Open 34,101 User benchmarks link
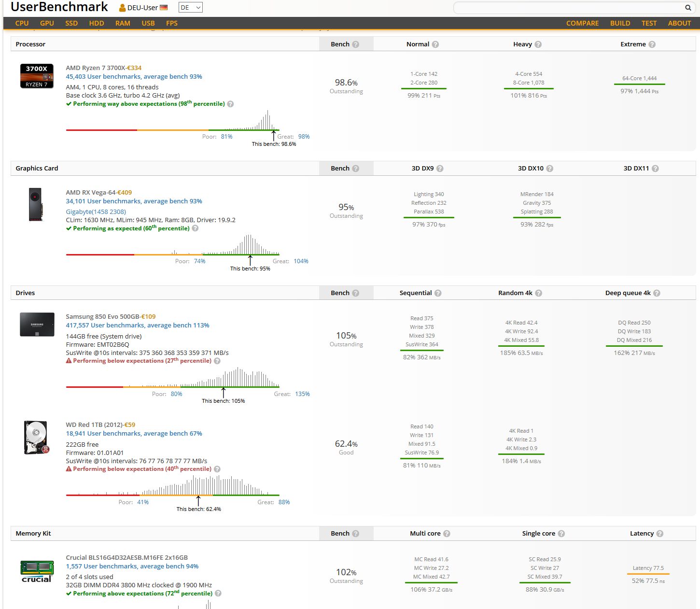The image size is (700, 609). (x=134, y=201)
